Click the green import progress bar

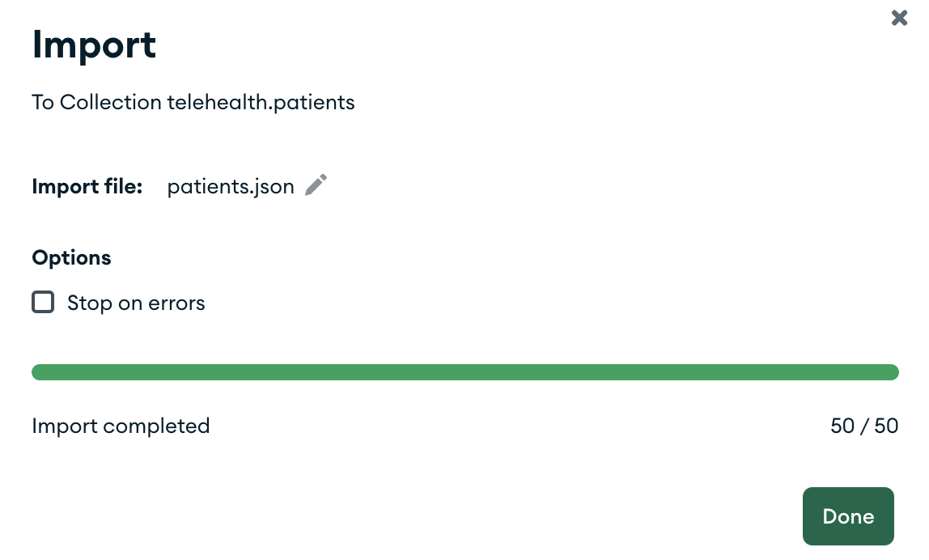click(x=464, y=371)
